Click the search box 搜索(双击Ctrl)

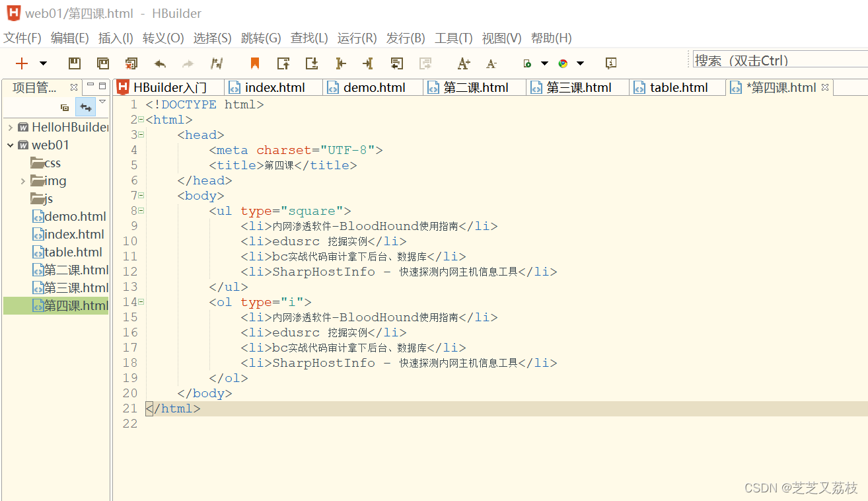(779, 60)
